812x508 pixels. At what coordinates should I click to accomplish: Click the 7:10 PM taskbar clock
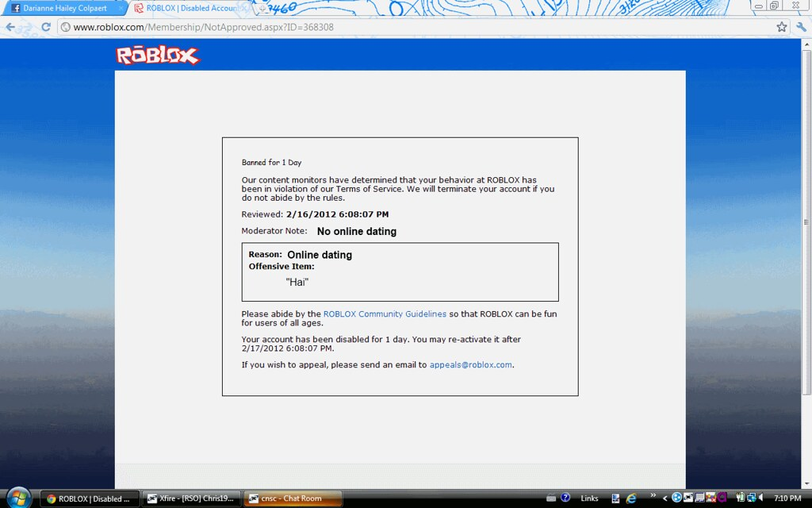pos(787,498)
